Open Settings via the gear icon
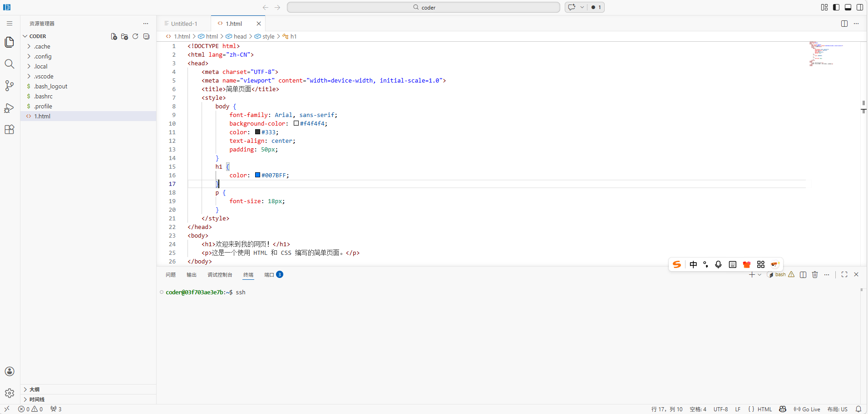The image size is (868, 414). [9, 393]
